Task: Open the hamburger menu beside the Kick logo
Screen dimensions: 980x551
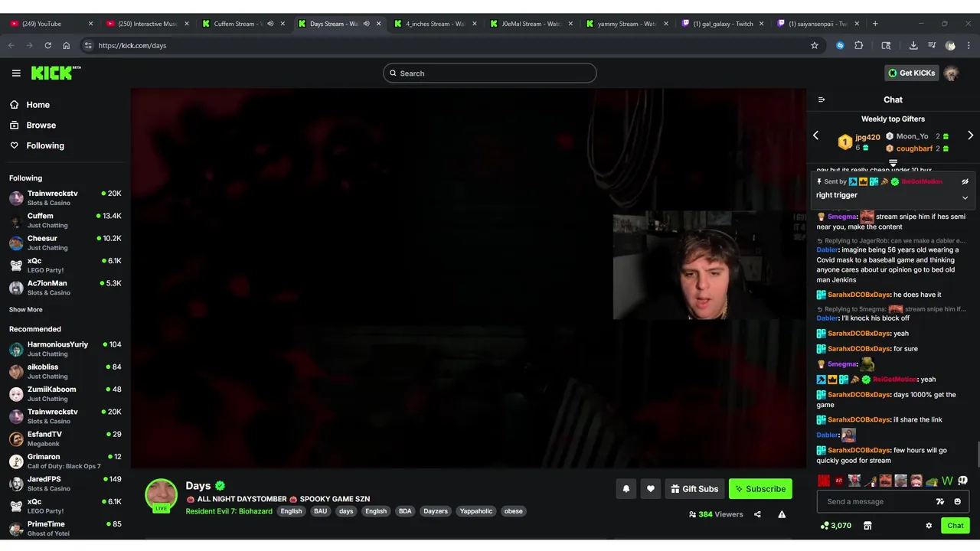Action: pos(16,73)
